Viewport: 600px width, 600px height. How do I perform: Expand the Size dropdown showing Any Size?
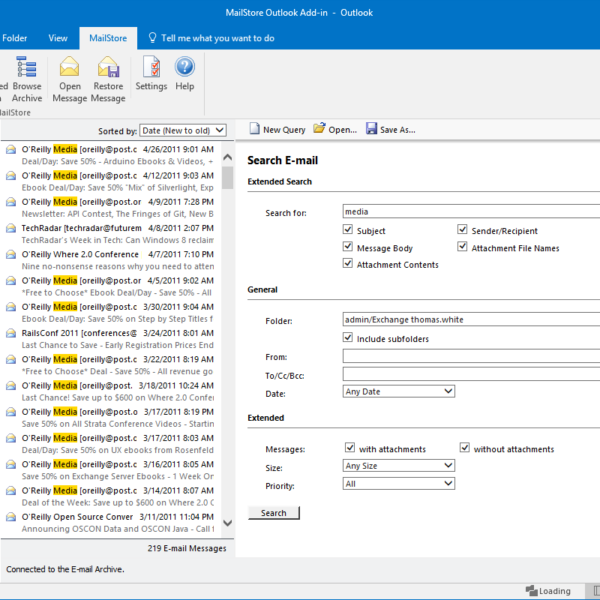point(399,466)
